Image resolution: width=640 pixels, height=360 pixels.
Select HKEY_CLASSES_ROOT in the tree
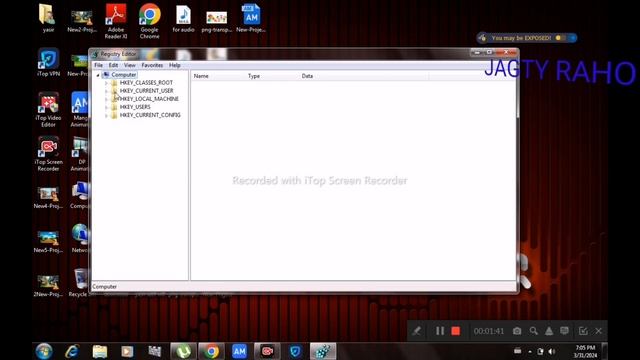click(146, 83)
